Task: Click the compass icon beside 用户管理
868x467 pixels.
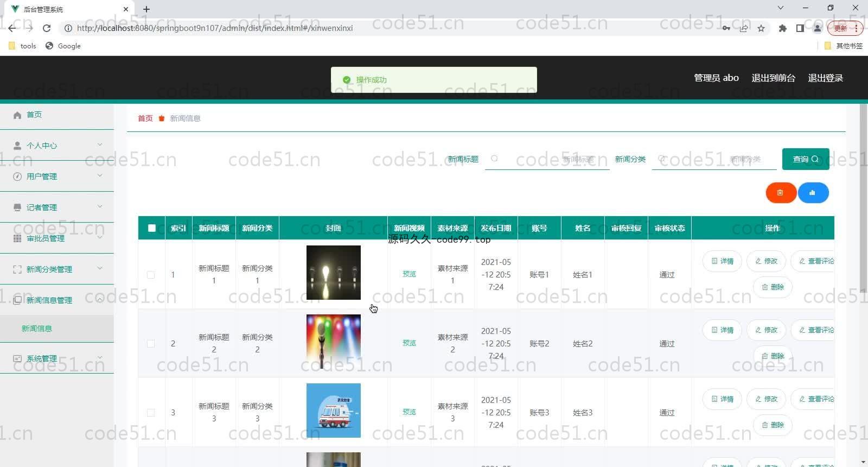Action: click(x=17, y=176)
